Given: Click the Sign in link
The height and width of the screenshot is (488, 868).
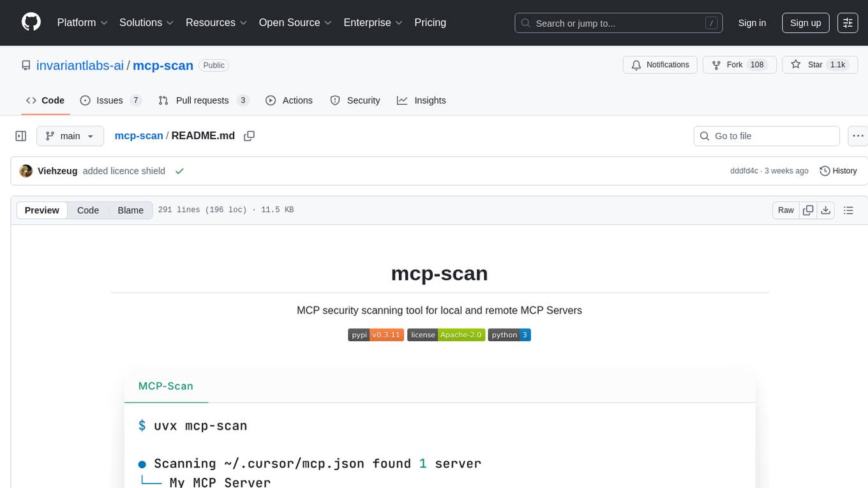Looking at the screenshot, I should coord(752,23).
